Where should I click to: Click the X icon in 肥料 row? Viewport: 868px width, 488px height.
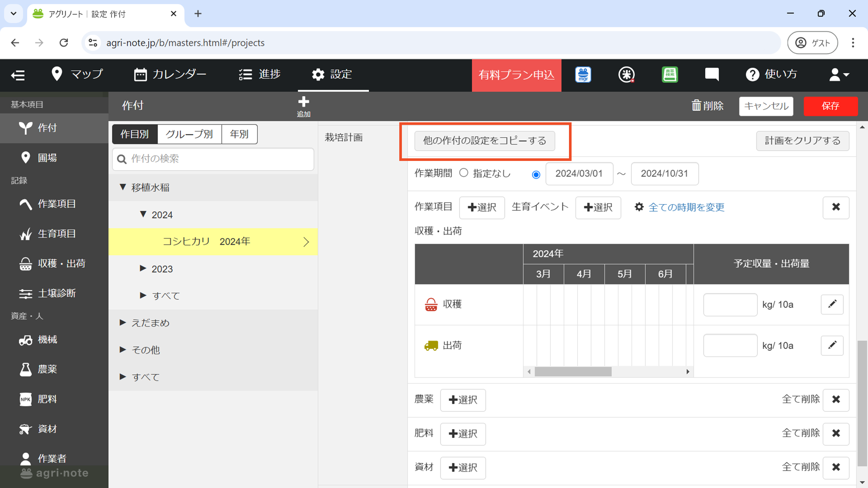(x=836, y=433)
